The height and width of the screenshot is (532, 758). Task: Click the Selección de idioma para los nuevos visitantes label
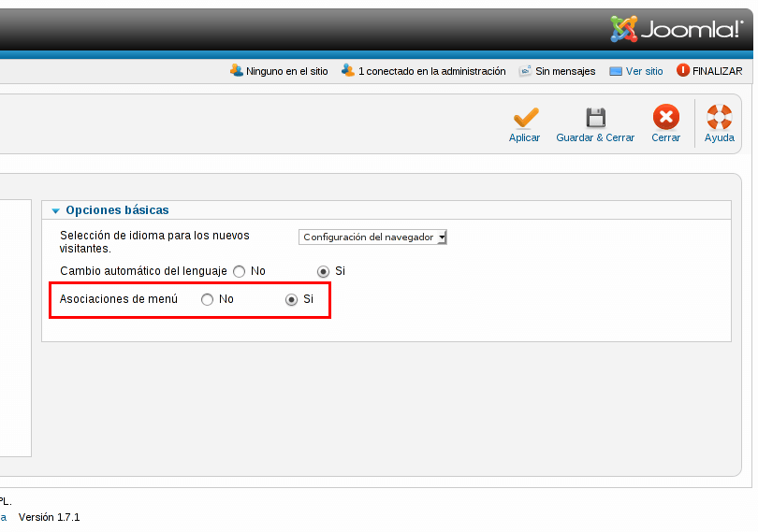[x=154, y=242]
